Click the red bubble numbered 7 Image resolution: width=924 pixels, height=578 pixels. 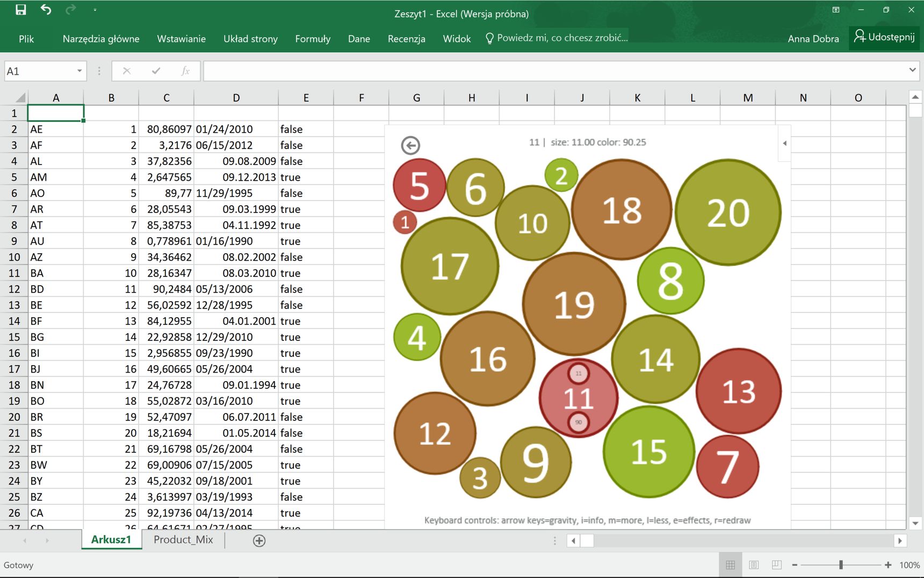727,467
